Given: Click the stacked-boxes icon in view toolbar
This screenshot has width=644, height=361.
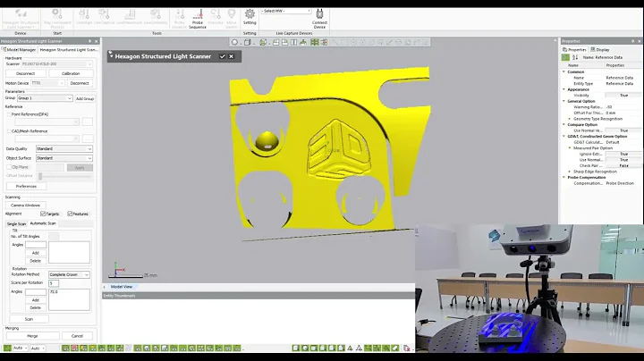Looking at the screenshot, I should click(x=263, y=42).
